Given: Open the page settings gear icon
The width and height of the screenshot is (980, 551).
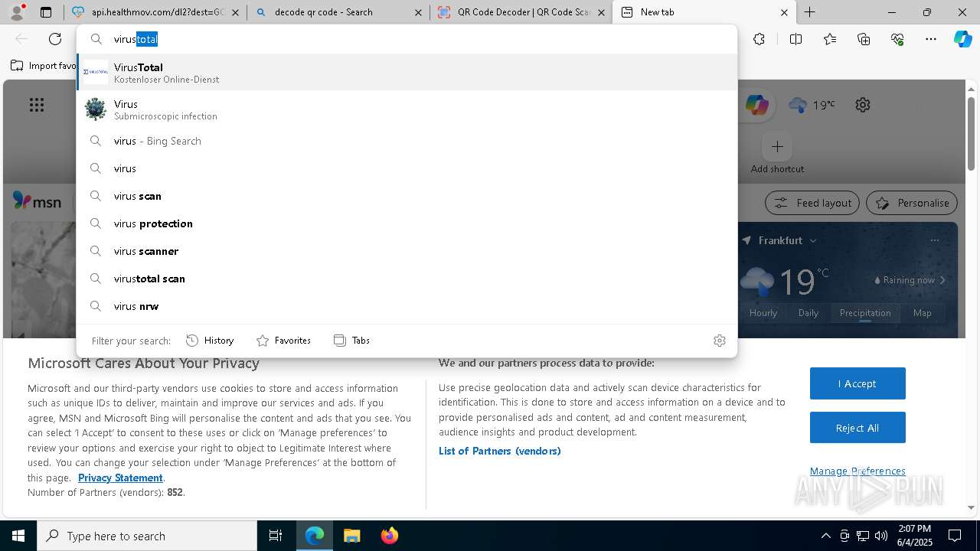Looking at the screenshot, I should (863, 105).
